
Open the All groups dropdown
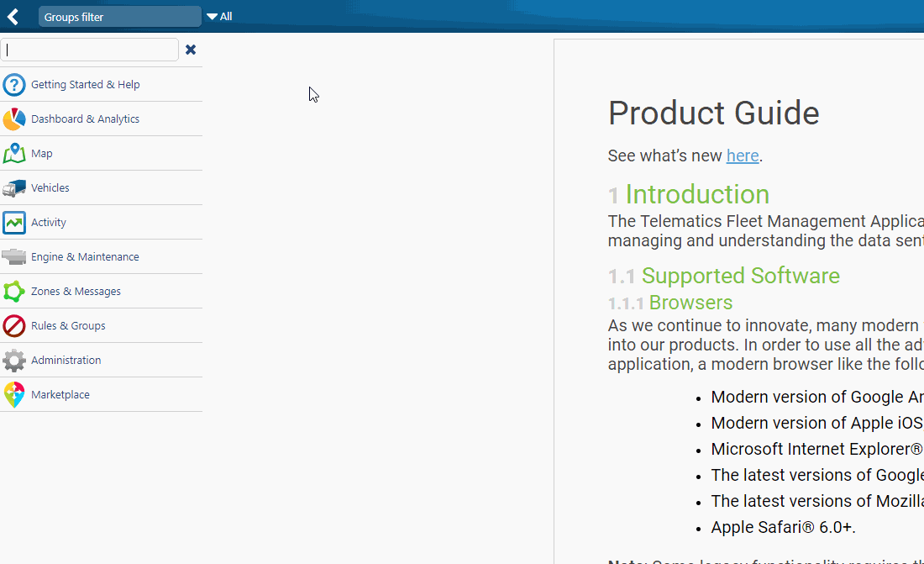click(x=220, y=17)
